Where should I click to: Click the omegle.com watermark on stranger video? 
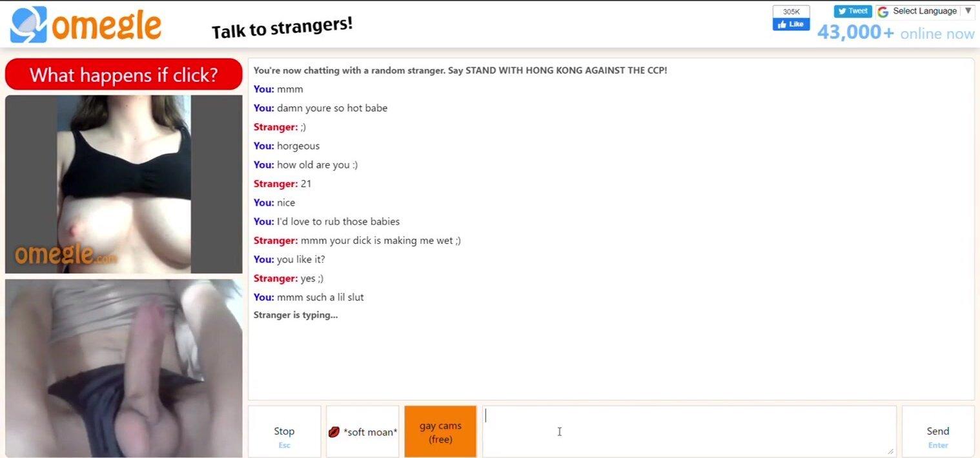tap(66, 254)
